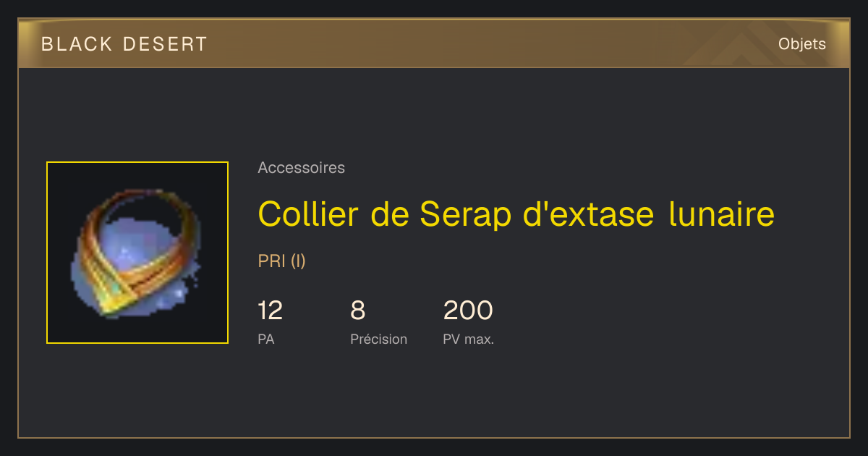Select the Précision stat label
The image size is (868, 456).
tap(378, 339)
